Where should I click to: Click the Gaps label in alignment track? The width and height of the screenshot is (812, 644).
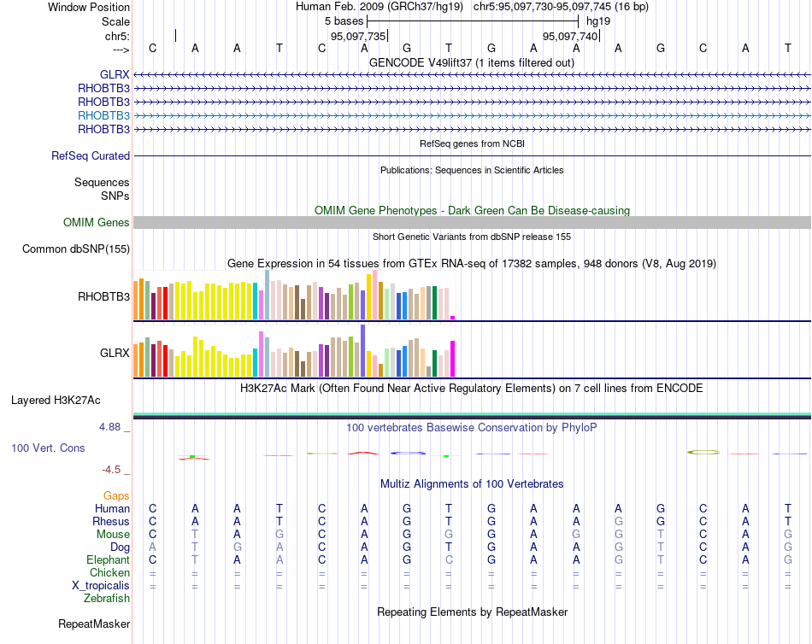(x=116, y=496)
